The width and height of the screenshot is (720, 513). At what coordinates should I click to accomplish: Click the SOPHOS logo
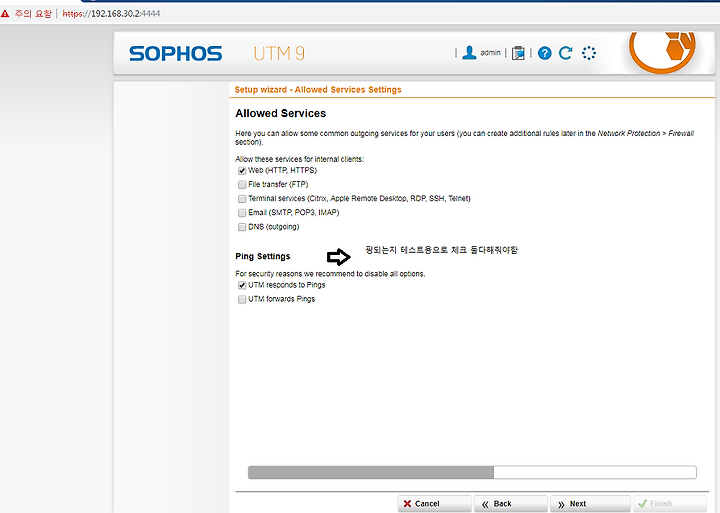coord(175,54)
